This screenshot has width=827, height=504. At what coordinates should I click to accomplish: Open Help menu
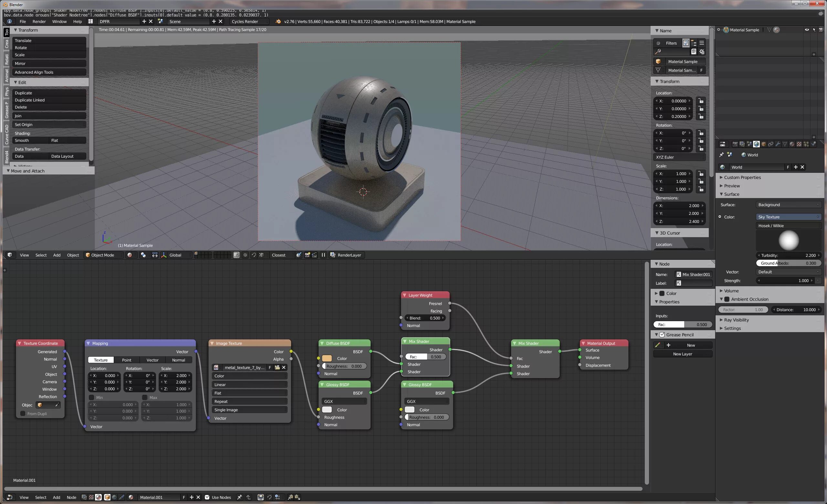[x=78, y=21]
